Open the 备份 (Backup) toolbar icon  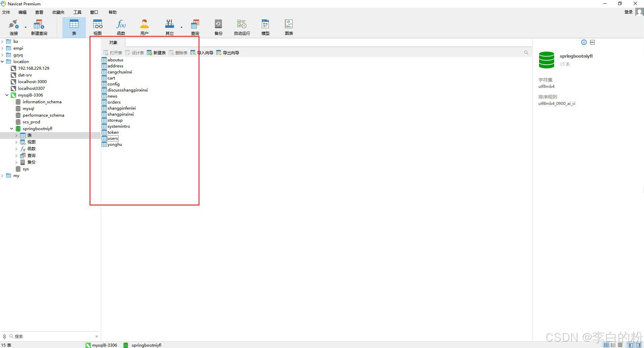pos(219,27)
